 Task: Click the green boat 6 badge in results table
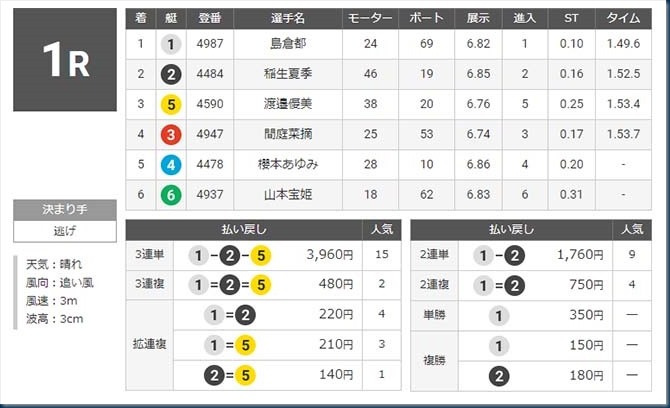pyautogui.click(x=171, y=195)
